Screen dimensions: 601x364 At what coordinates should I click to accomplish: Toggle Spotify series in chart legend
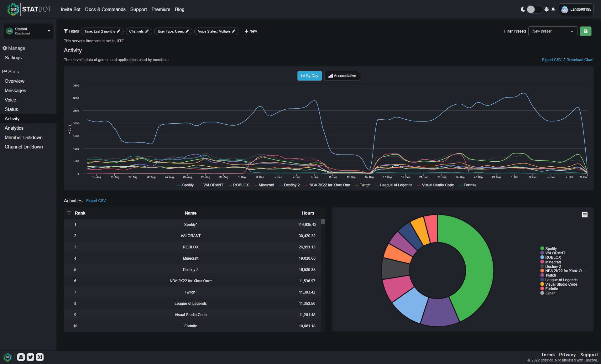(x=186, y=185)
